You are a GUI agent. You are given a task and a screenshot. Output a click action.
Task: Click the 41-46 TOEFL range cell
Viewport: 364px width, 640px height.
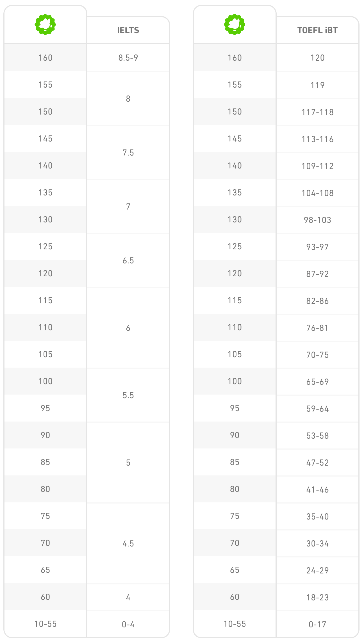tap(317, 490)
